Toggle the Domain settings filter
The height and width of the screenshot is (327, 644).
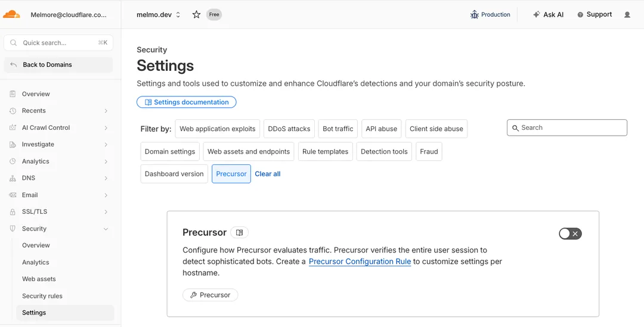[x=170, y=151]
